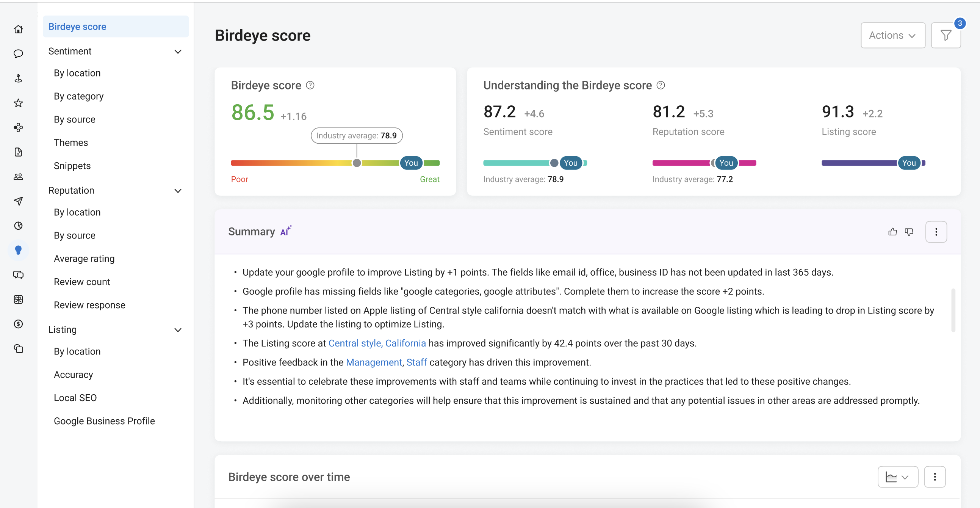Screen dimensions: 980x508
Task: Click the paper plane campaigns icon
Action: (18, 201)
